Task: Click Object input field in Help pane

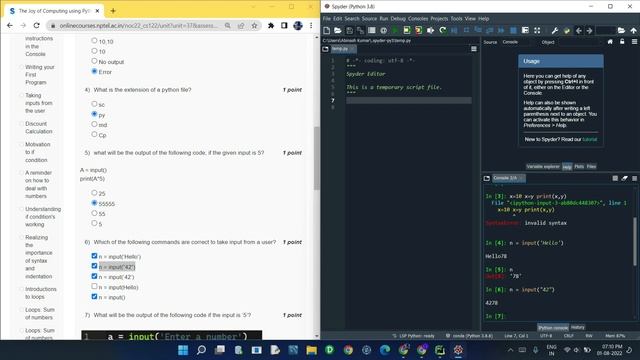Action: coord(581,42)
